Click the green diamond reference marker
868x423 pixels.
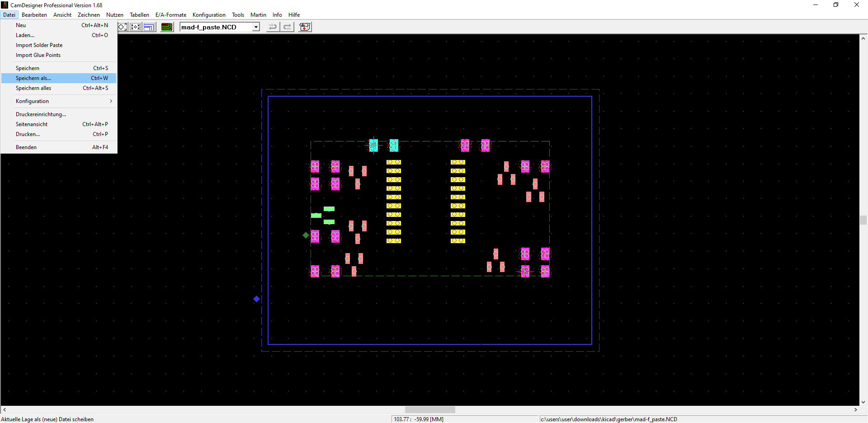coord(306,235)
